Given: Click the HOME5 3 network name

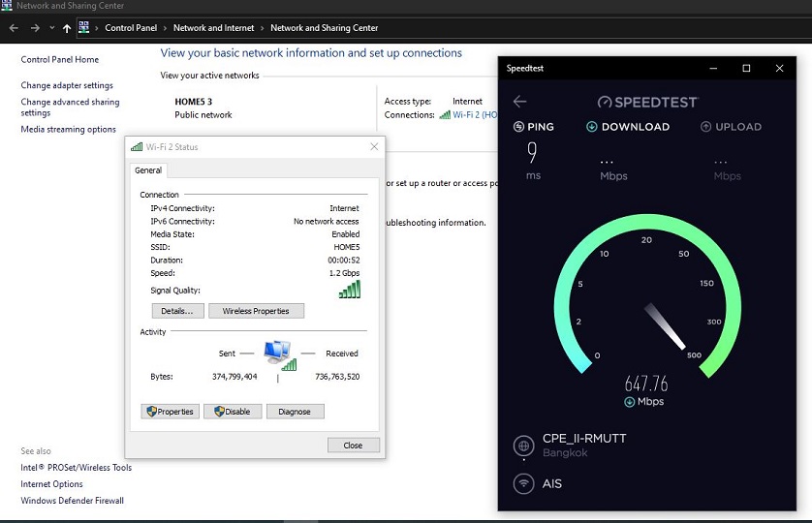Looking at the screenshot, I should pos(193,102).
